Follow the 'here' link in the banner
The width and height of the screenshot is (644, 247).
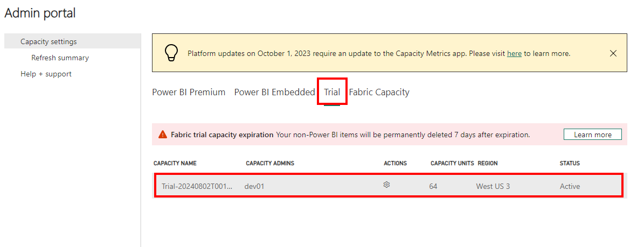pos(514,54)
